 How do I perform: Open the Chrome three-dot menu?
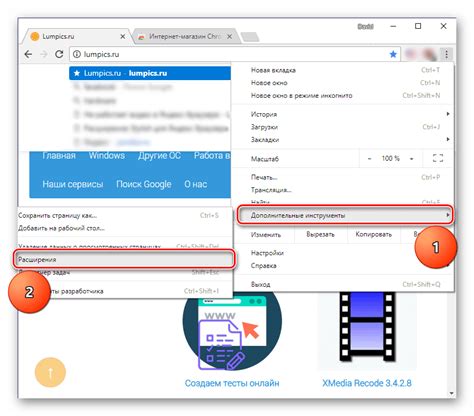click(x=446, y=54)
